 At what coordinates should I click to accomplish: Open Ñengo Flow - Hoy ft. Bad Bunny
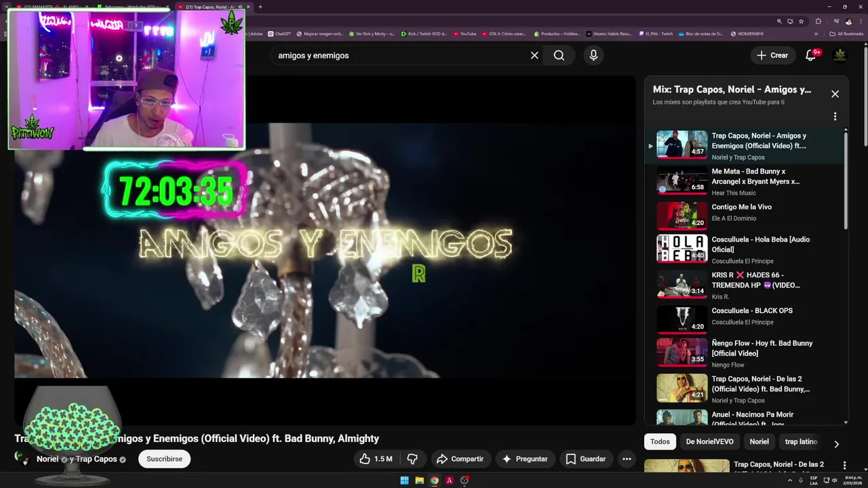tap(746, 352)
